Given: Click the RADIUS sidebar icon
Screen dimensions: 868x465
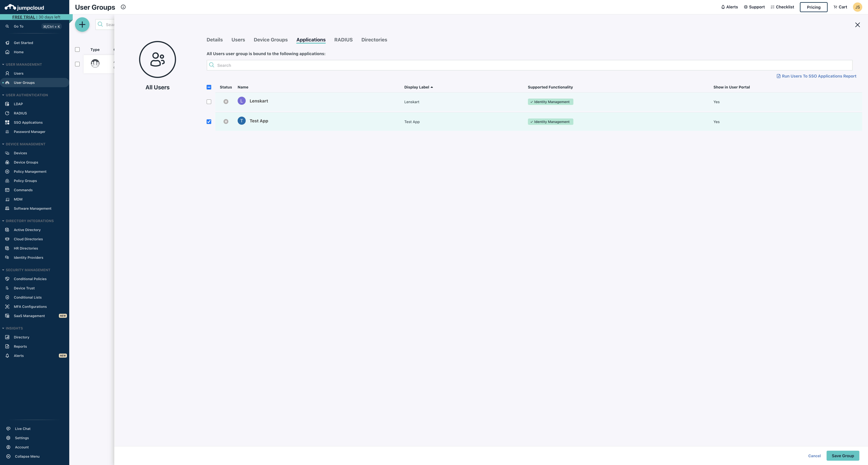Looking at the screenshot, I should (x=7, y=113).
